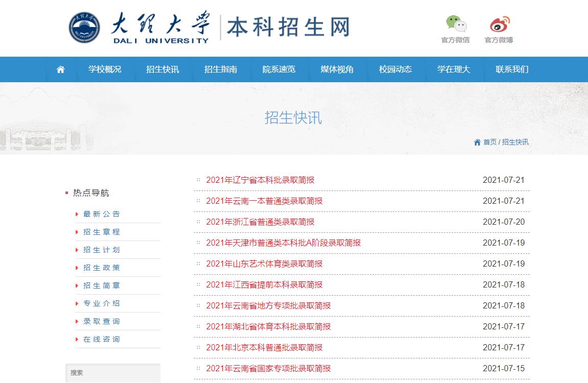
Task: Navigate to 校园动态
Action: 396,69
